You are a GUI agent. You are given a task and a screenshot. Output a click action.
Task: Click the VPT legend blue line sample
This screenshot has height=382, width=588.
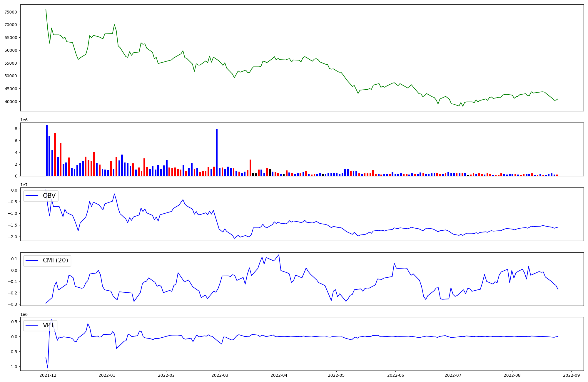coord(32,325)
